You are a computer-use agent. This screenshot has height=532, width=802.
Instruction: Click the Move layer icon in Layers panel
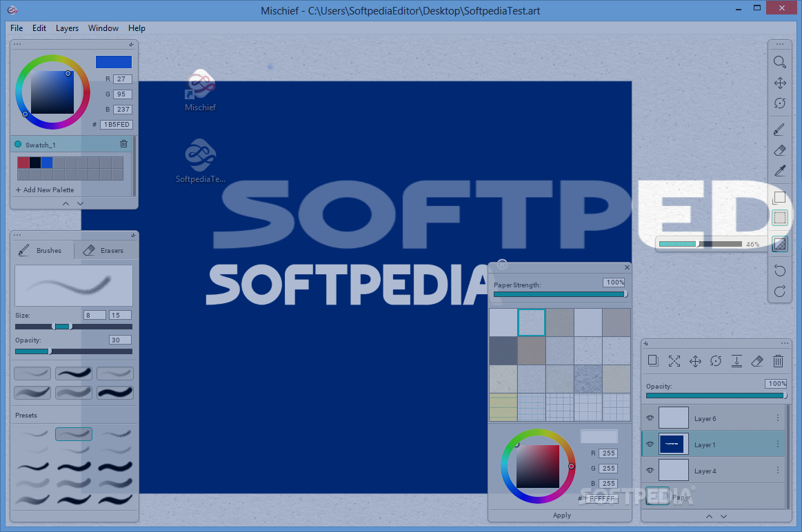point(695,361)
